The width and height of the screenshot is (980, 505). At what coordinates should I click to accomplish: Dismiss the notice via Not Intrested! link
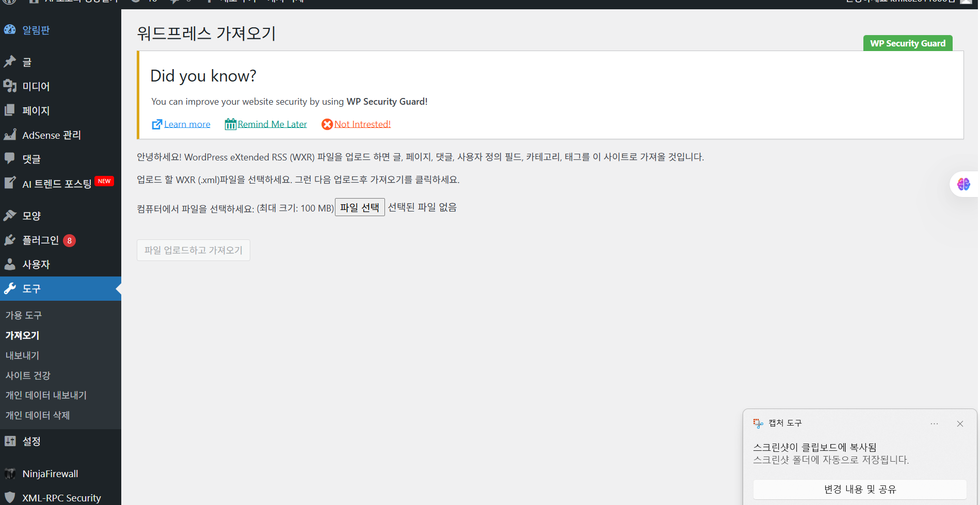coord(362,124)
